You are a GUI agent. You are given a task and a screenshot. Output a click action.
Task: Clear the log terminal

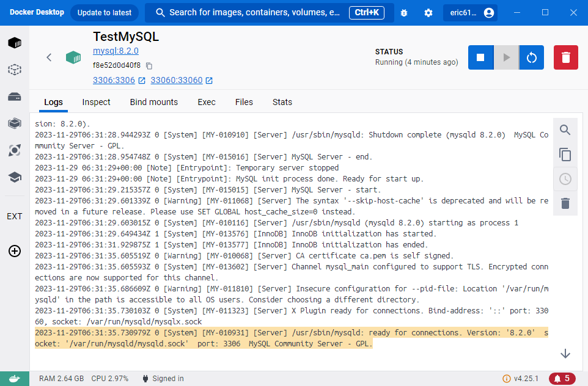565,203
